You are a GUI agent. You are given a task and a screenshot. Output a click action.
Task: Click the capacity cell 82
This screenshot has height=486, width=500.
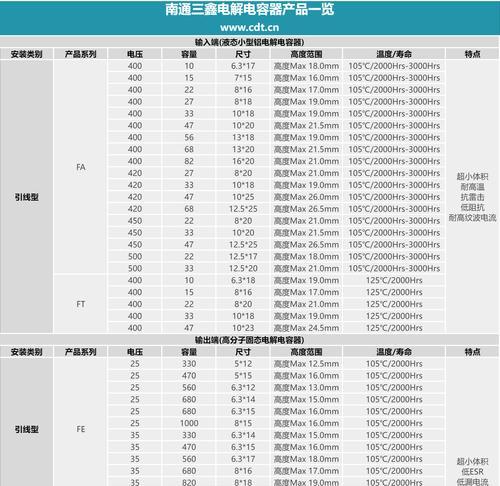(x=189, y=161)
